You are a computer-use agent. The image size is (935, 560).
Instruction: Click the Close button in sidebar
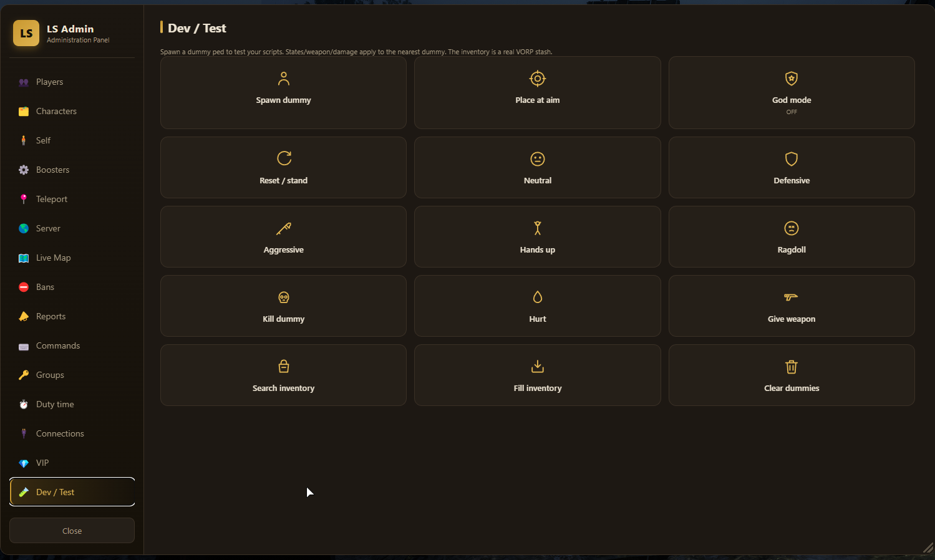[72, 531]
